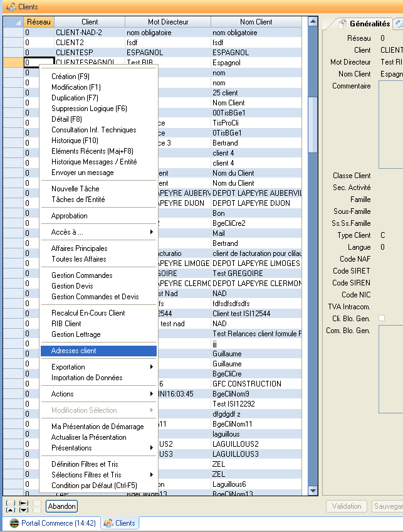
Task: Click the Clients icon in the window title bar
Action: tap(11, 7)
